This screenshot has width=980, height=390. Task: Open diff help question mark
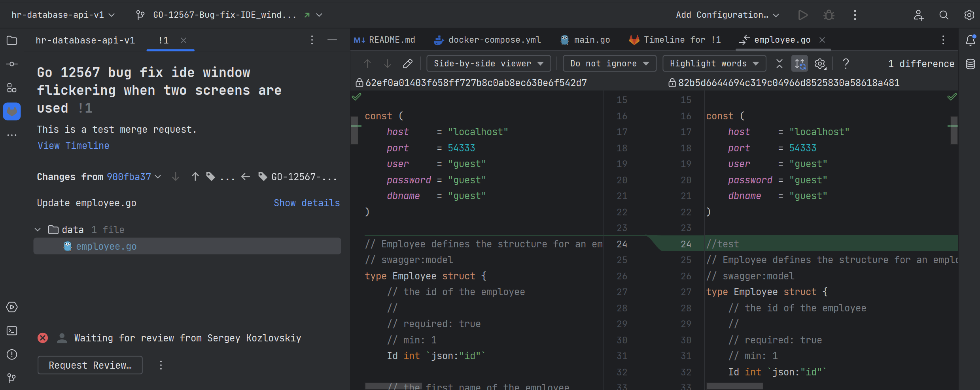[846, 64]
